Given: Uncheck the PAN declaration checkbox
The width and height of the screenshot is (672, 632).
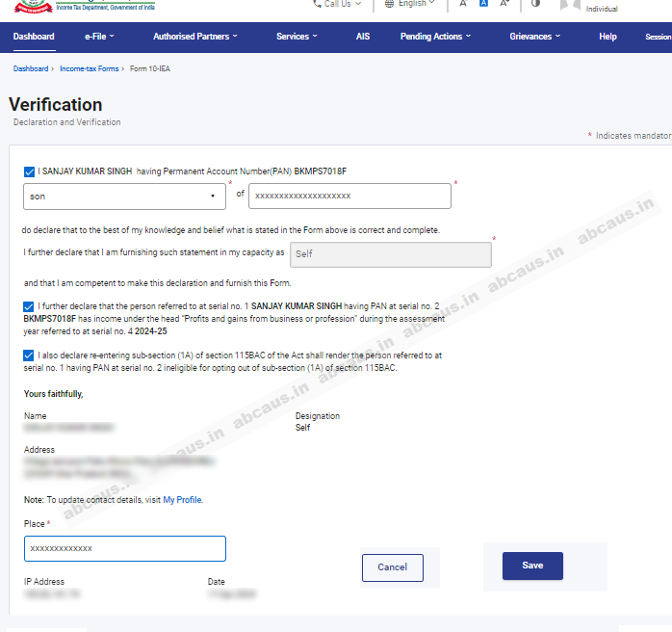Looking at the screenshot, I should pyautogui.click(x=30, y=171).
